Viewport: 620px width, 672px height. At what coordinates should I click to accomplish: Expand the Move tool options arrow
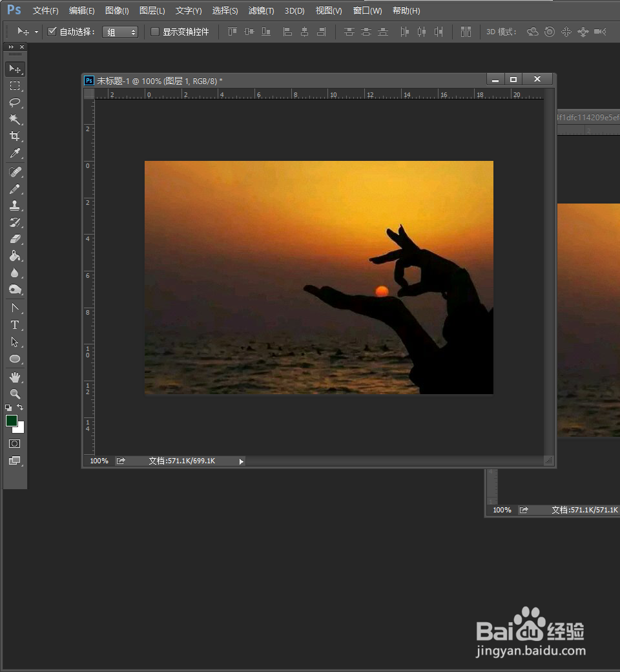click(x=37, y=31)
